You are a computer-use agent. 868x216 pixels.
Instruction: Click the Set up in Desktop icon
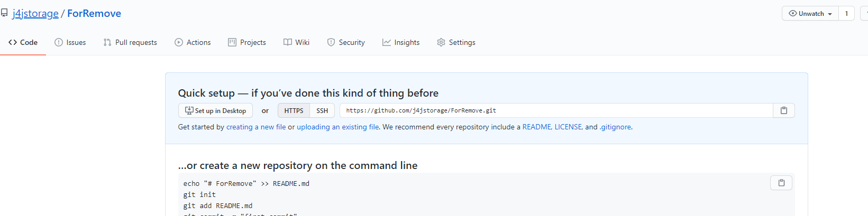coord(189,110)
